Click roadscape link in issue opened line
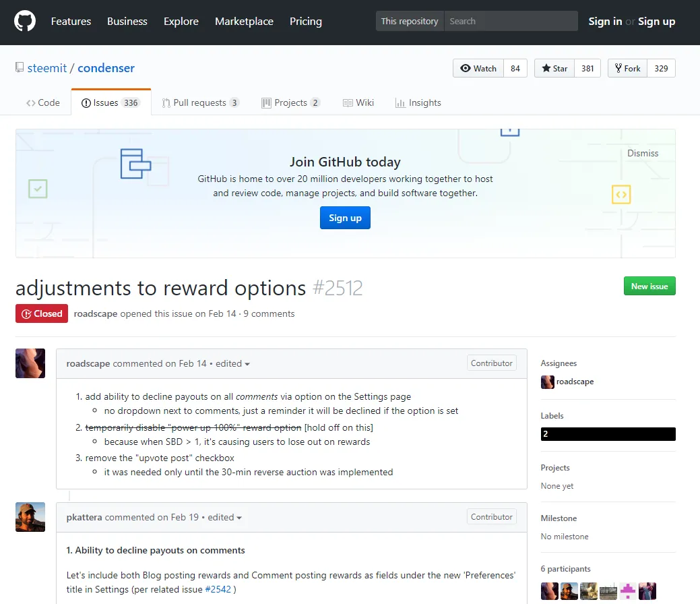This screenshot has width=700, height=604. pyautogui.click(x=96, y=313)
